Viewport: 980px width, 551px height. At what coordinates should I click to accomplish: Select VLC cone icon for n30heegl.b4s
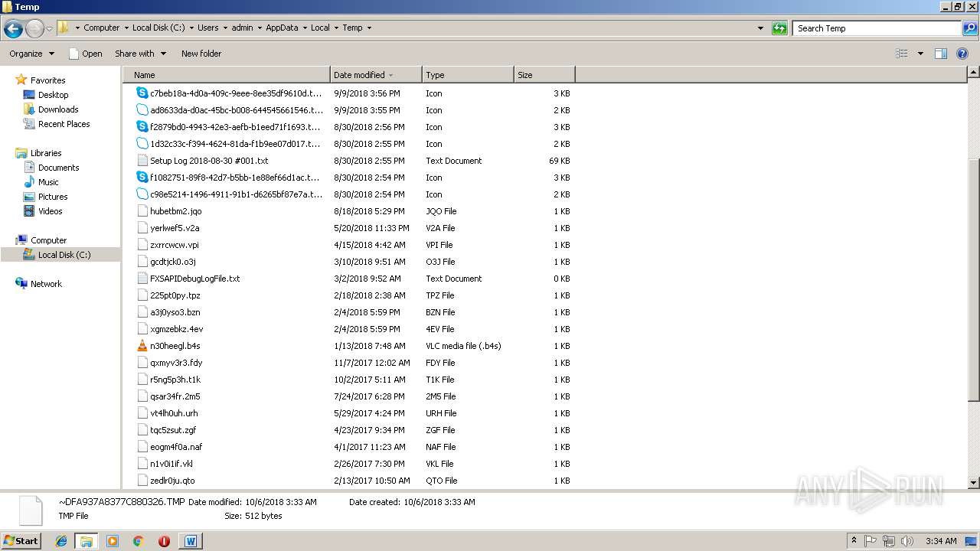[x=142, y=345]
